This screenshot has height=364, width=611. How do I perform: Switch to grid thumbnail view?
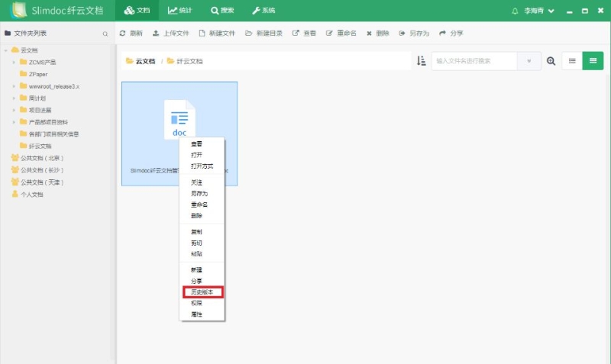point(593,61)
